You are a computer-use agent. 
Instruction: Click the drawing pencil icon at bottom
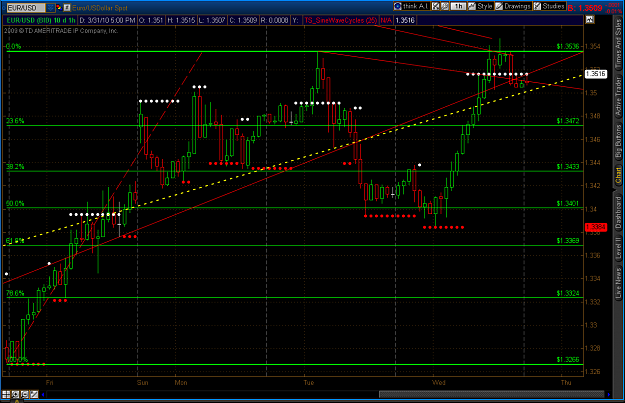pyautogui.click(x=34, y=395)
